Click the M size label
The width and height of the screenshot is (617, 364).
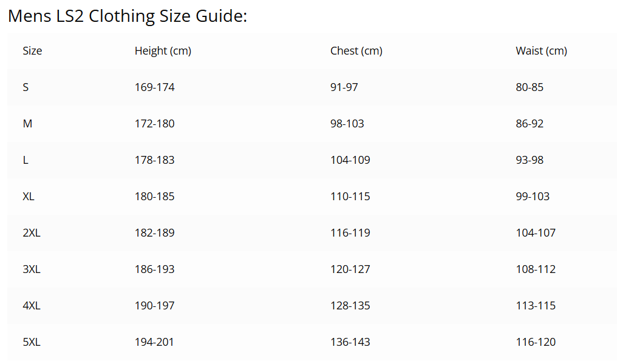[x=27, y=124]
